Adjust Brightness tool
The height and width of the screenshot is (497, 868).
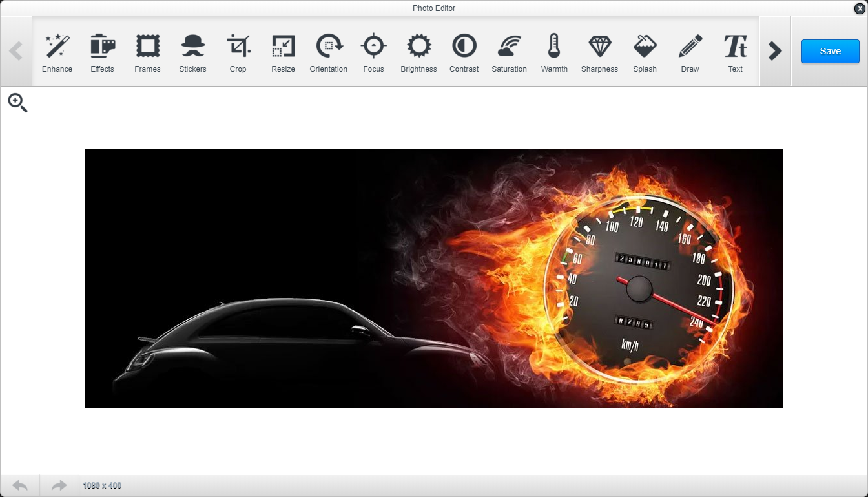[x=418, y=52]
